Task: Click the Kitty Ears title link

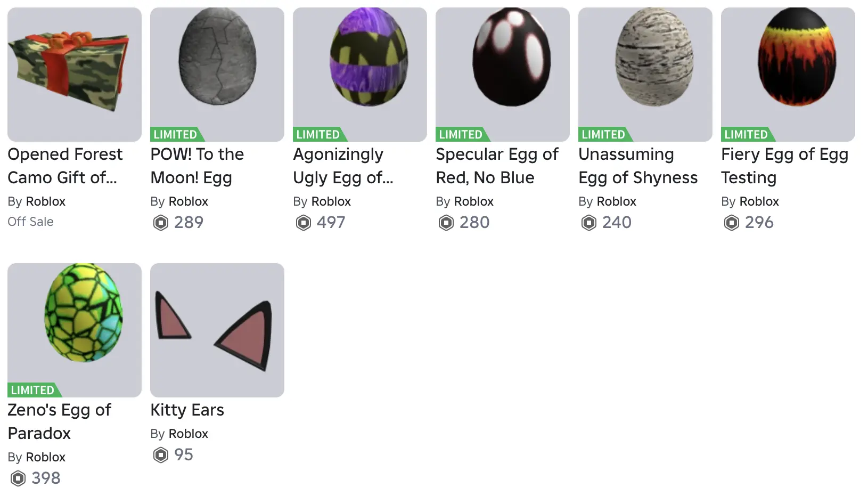Action: pyautogui.click(x=187, y=410)
